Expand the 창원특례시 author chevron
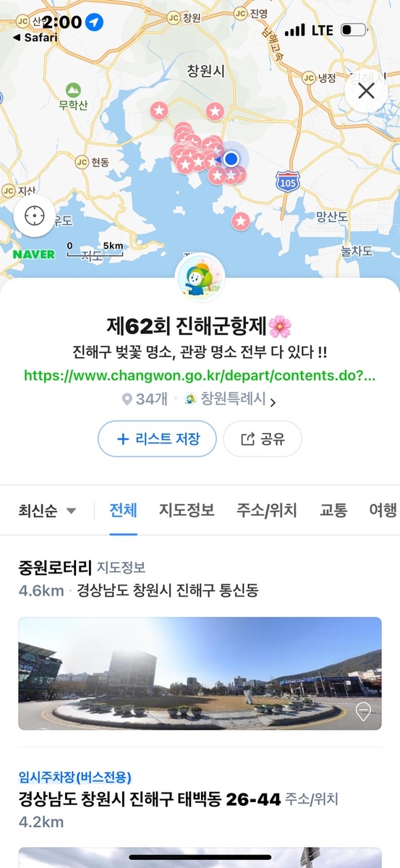Screen dimensions: 400x868 pos(273,399)
